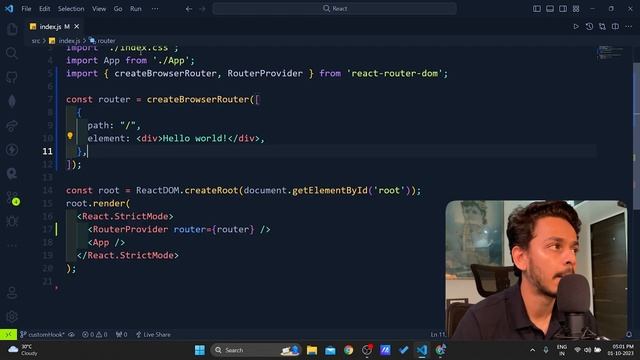Open the Windows Start menu
This screenshot has height=360, width=640.
200,350
